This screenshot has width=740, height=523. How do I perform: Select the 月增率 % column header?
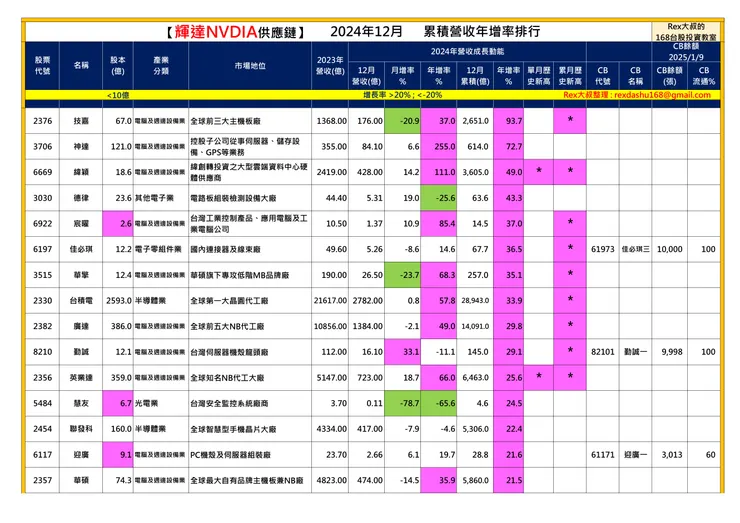tap(403, 76)
